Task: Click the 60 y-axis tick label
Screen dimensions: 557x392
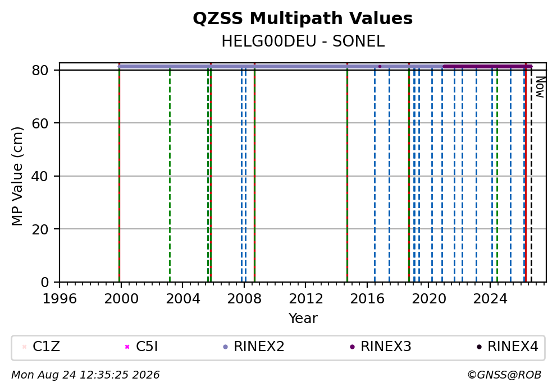Action: [40, 123]
